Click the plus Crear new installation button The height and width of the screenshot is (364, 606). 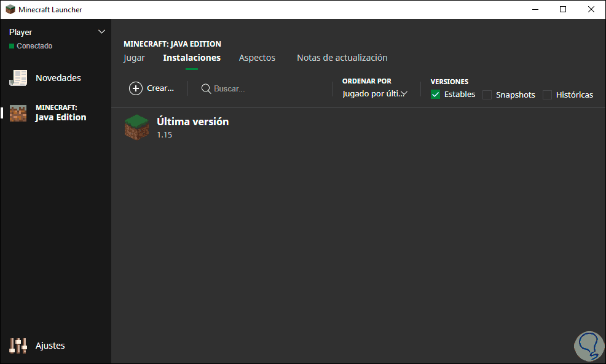coord(151,88)
